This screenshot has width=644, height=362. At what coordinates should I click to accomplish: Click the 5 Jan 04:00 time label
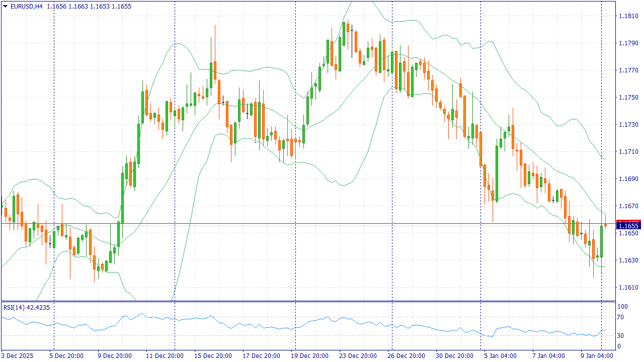pos(501,355)
